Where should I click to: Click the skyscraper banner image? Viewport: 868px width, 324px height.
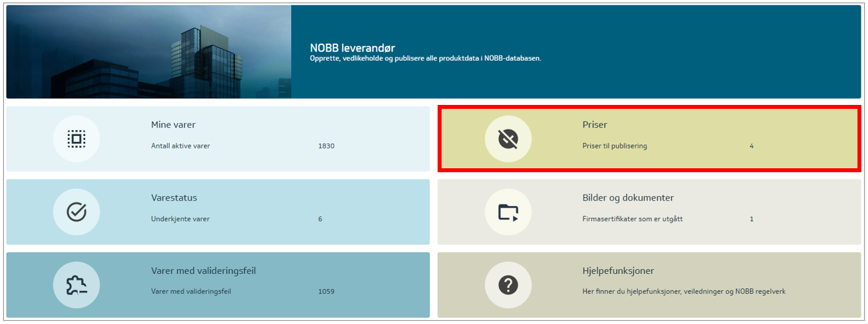[149, 51]
